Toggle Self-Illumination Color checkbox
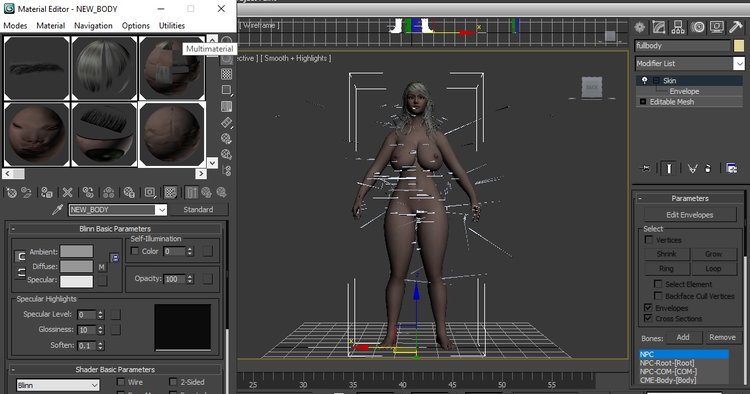This screenshot has height=394, width=750. pos(135,251)
